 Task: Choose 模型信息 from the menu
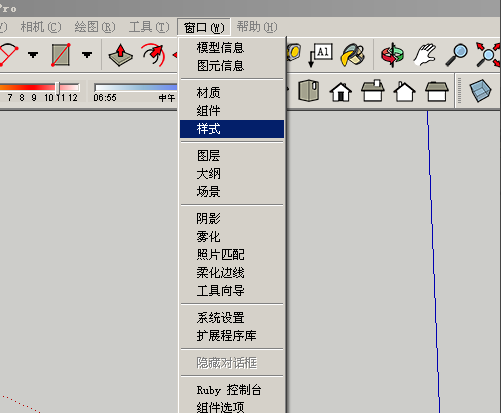tap(232, 48)
